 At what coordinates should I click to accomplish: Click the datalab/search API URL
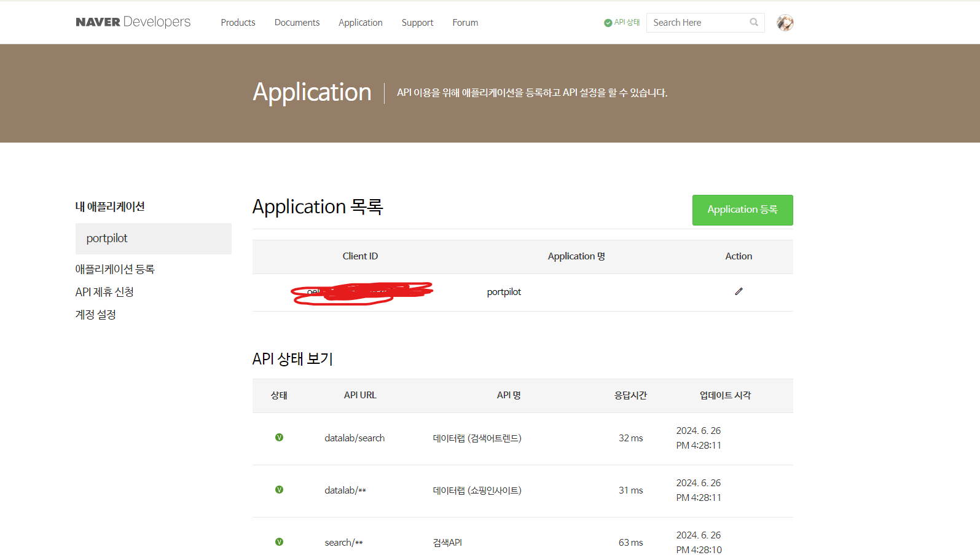[355, 438]
